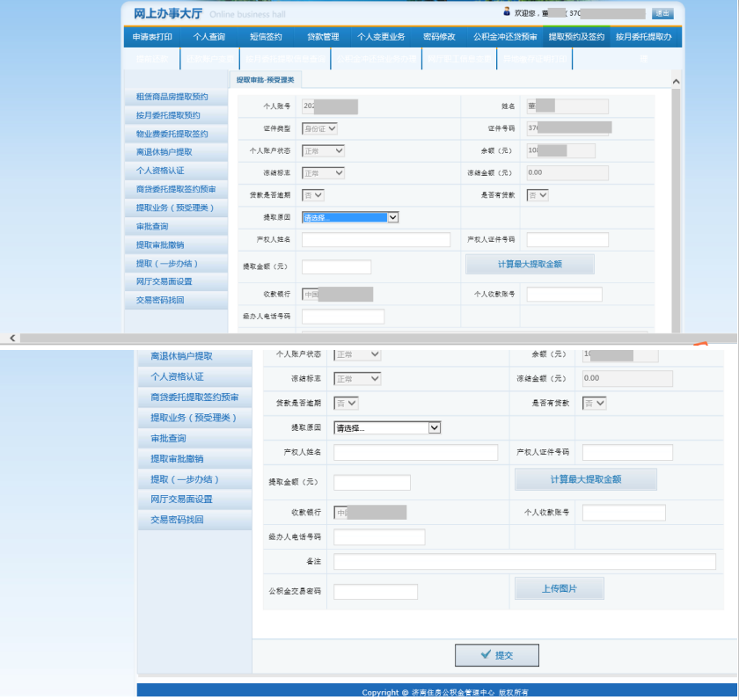Expand the 贷款是否逾期 dropdown in the lower form
The image size is (739, 700).
tap(347, 404)
